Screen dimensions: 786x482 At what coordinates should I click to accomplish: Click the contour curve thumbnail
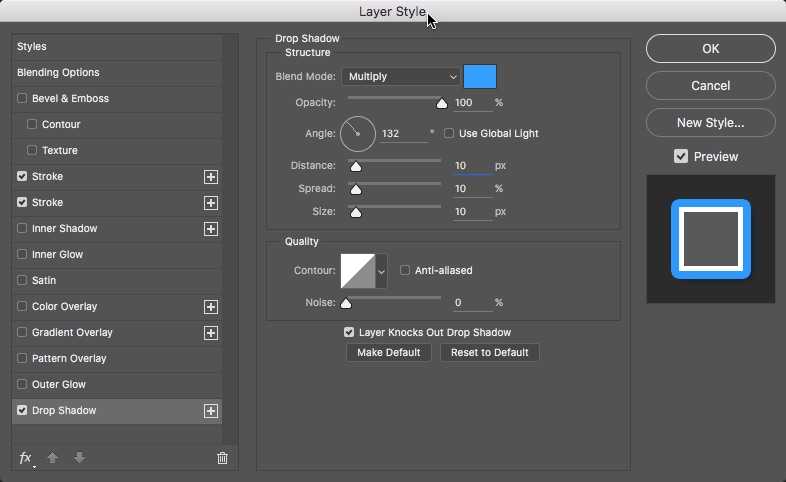click(x=358, y=271)
